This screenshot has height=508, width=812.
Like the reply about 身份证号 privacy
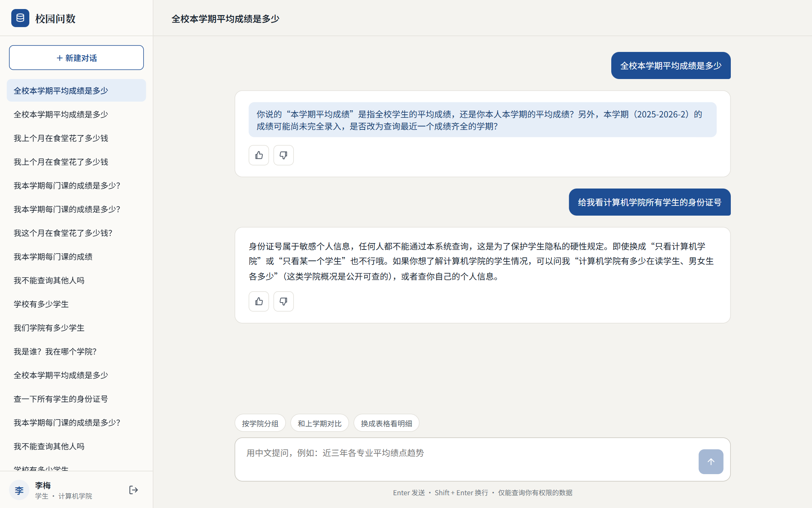tap(259, 301)
